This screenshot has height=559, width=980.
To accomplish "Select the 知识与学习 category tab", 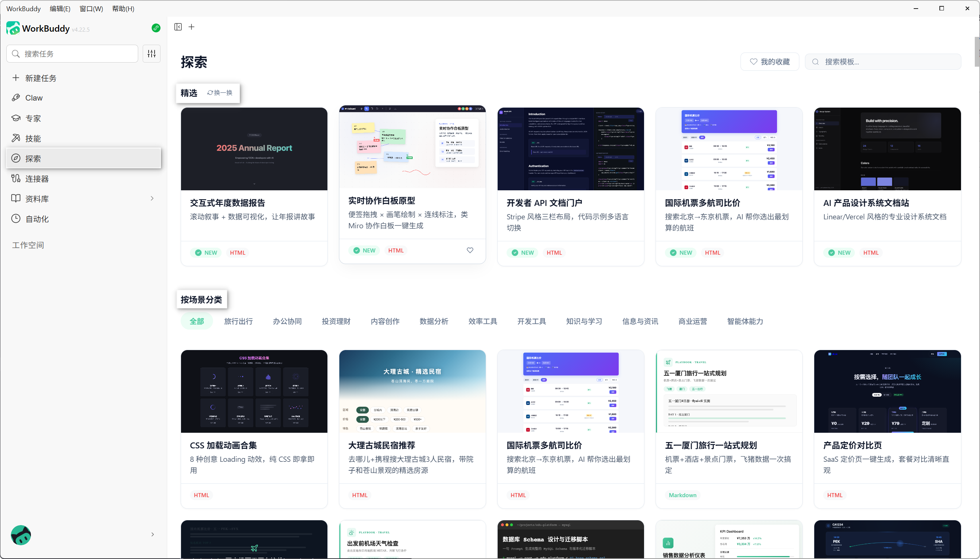I will [584, 321].
